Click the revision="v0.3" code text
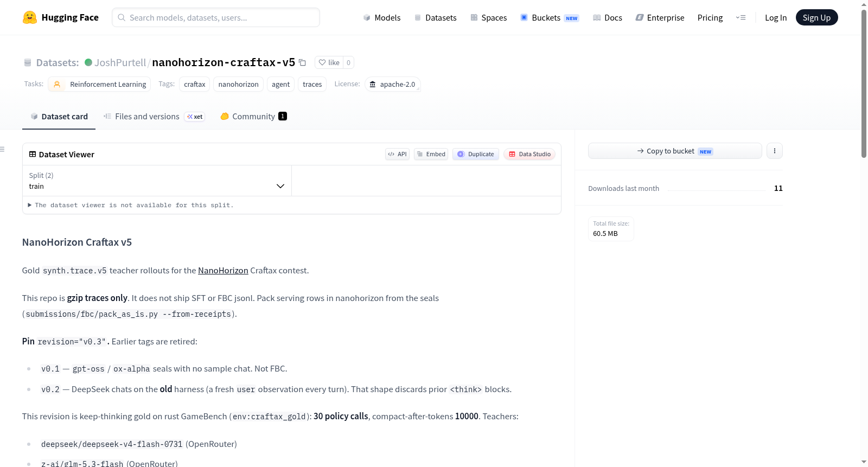 [x=72, y=342]
